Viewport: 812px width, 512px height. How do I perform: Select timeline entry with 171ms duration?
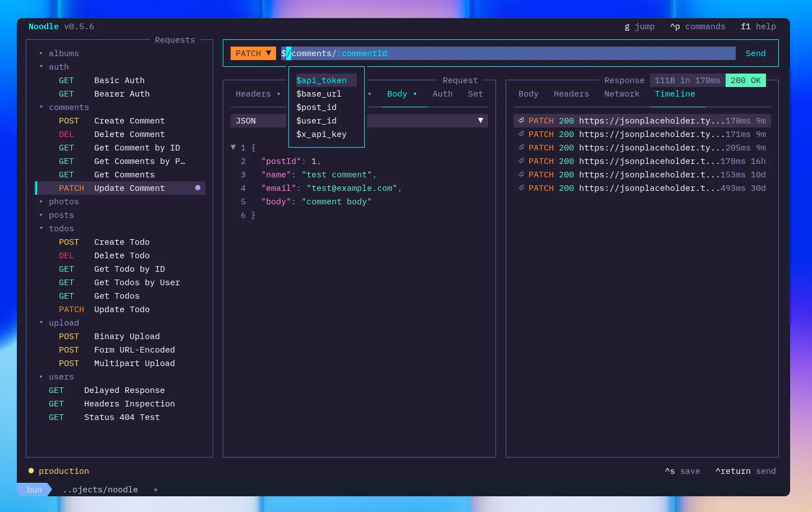click(x=642, y=134)
